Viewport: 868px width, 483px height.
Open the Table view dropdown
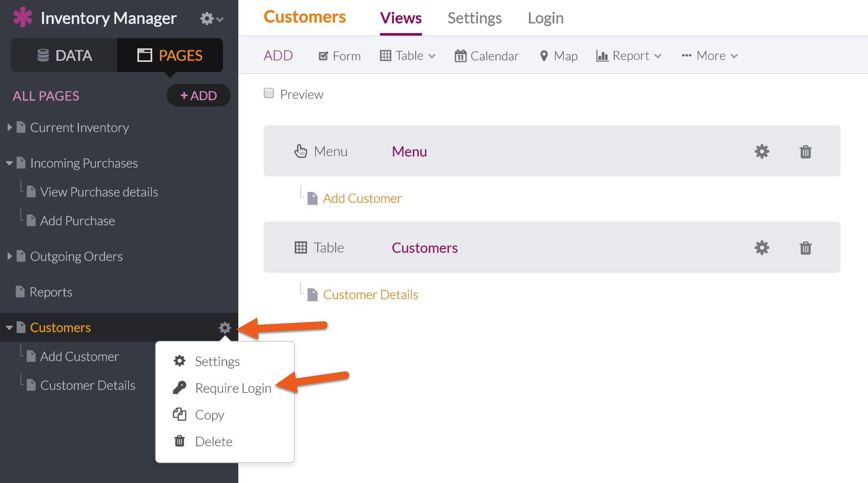(x=407, y=56)
